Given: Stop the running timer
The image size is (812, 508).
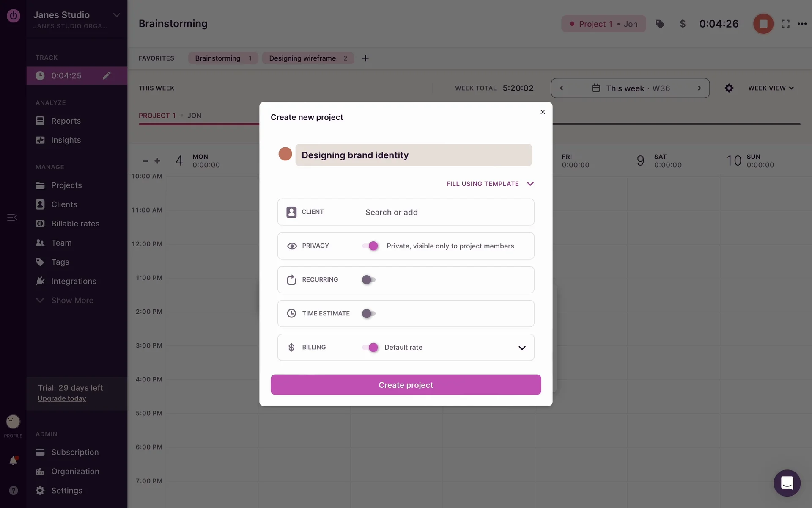Looking at the screenshot, I should [763, 24].
